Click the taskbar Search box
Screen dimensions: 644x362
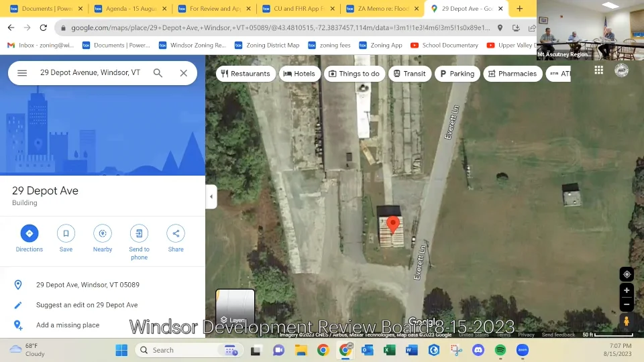pyautogui.click(x=189, y=350)
